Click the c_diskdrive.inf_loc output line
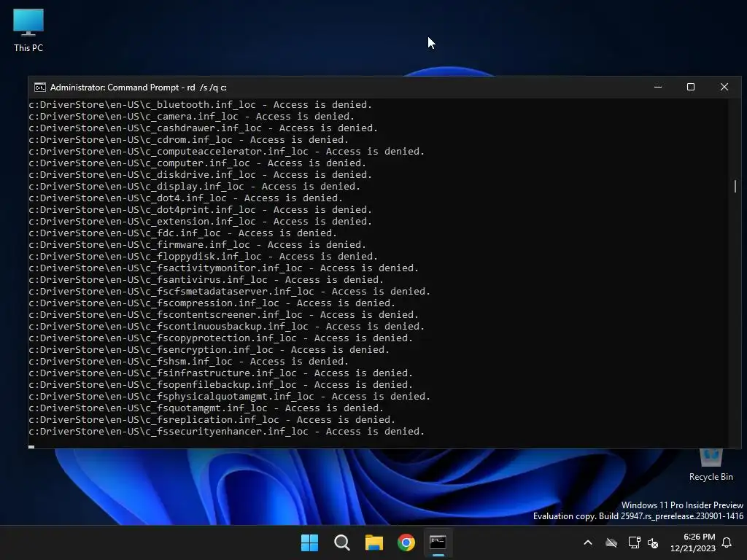The width and height of the screenshot is (747, 560). (x=200, y=175)
